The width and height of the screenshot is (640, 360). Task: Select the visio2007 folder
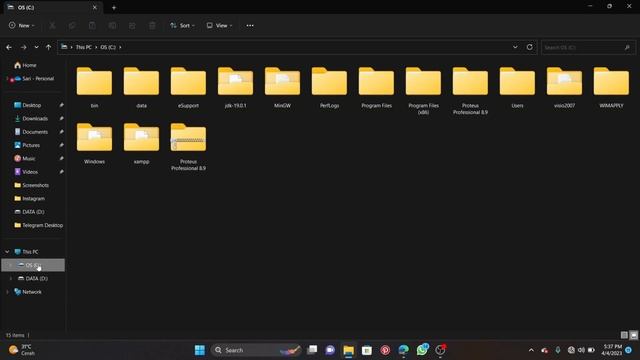564,87
